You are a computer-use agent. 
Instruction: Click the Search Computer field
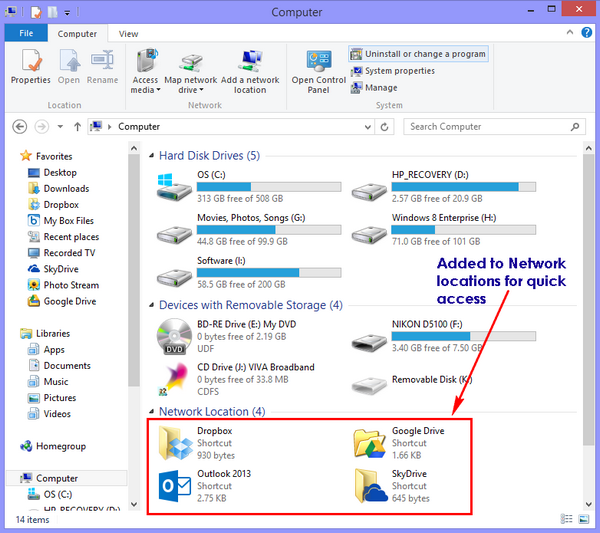[494, 127]
